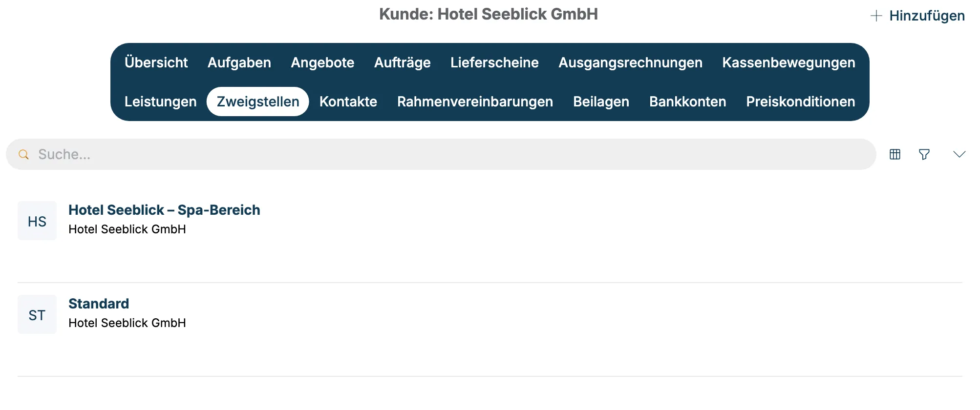Open the Aufgaben tab

(239, 62)
